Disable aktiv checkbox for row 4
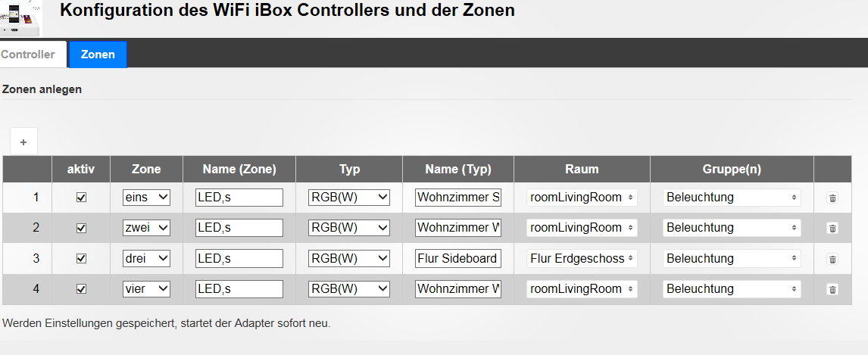The height and width of the screenshot is (355, 868). (x=82, y=289)
